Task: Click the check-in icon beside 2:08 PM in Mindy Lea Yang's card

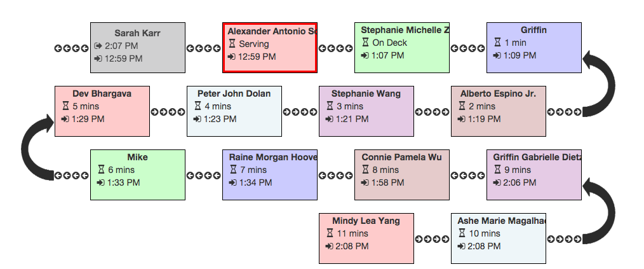Action: coord(329,246)
